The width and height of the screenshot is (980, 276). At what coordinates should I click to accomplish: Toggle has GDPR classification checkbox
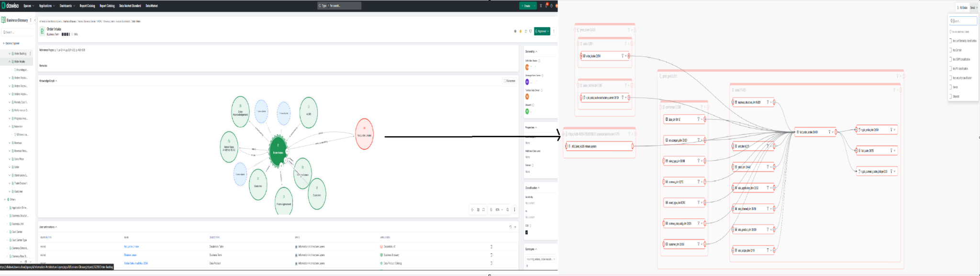pyautogui.click(x=951, y=59)
